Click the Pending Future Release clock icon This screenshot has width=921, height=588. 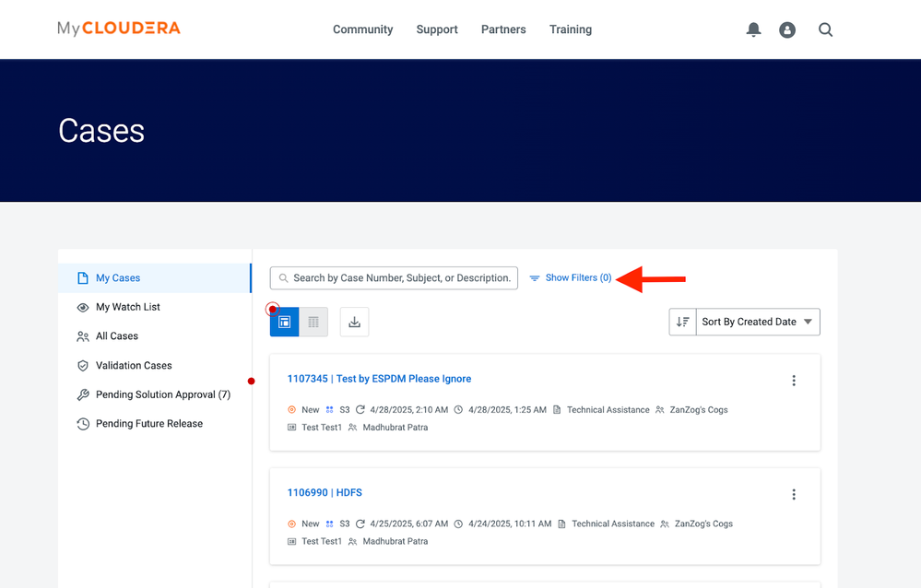[83, 424]
